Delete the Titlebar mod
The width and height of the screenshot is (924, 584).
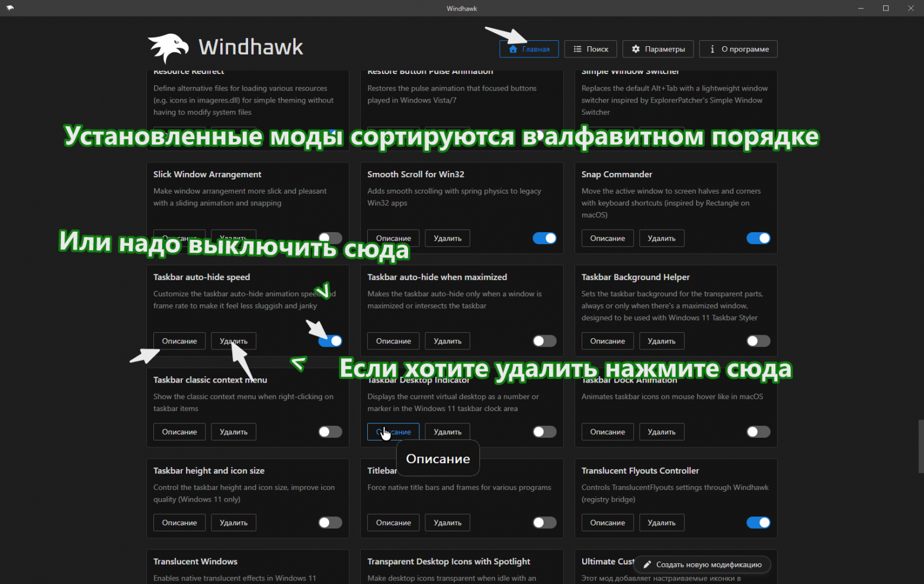click(447, 522)
